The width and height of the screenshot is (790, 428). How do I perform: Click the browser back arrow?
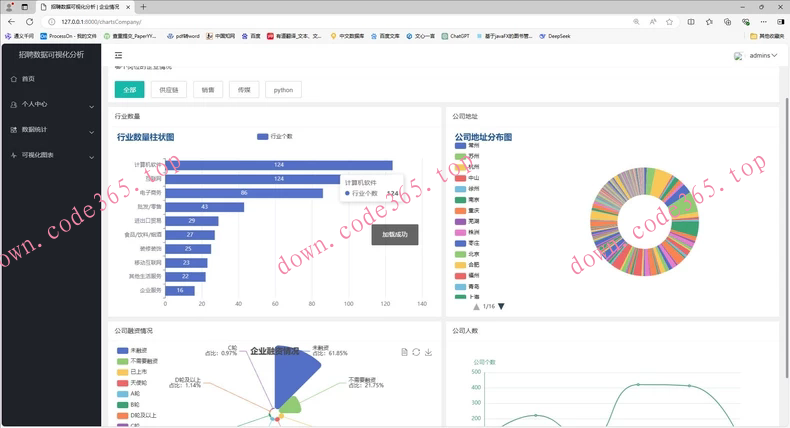[x=11, y=21]
